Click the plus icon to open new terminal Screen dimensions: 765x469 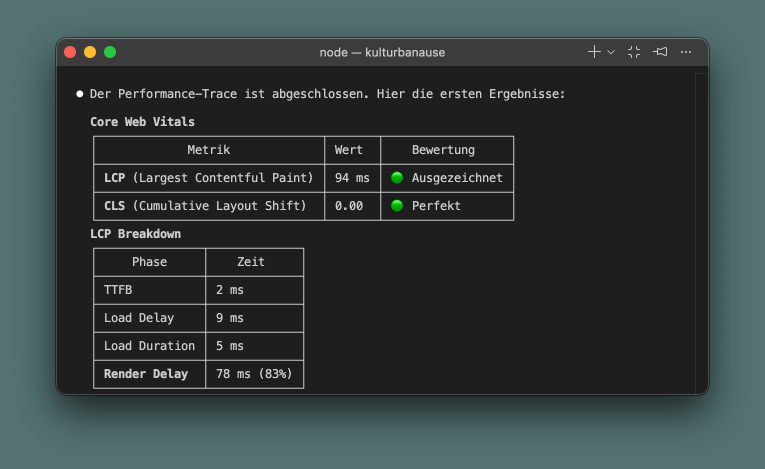(594, 52)
